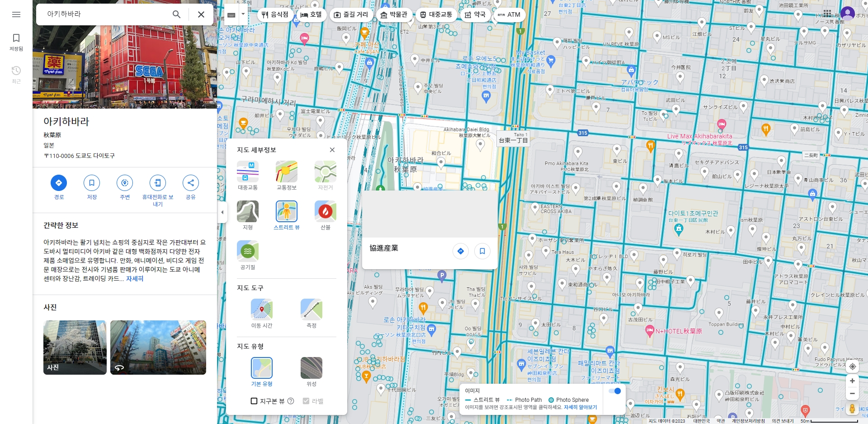Select the 기본 유형 default map type
The image size is (868, 424).
(262, 372)
